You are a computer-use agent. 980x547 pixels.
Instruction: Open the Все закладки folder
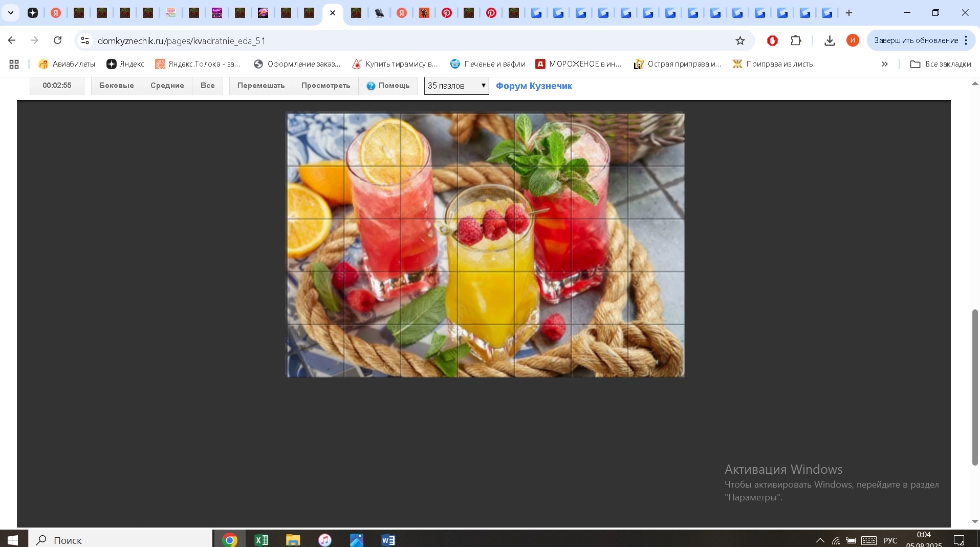tap(941, 64)
